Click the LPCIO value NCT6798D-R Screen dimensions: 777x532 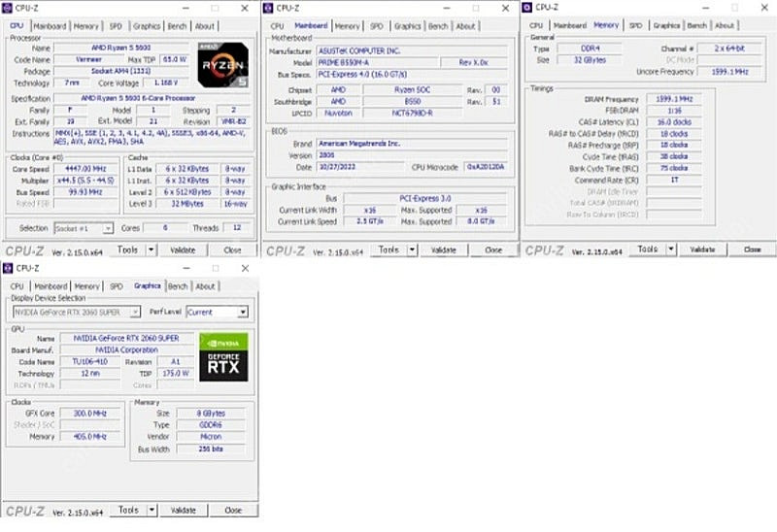click(x=412, y=113)
